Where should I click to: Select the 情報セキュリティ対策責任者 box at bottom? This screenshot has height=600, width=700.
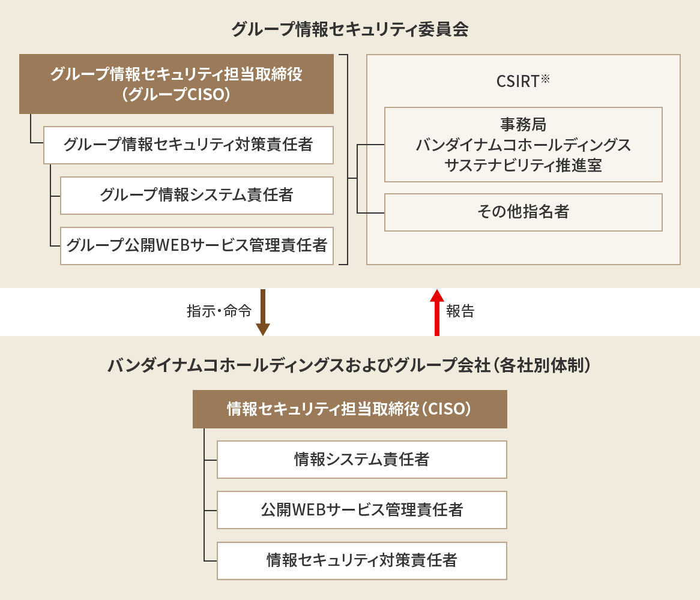[362, 561]
